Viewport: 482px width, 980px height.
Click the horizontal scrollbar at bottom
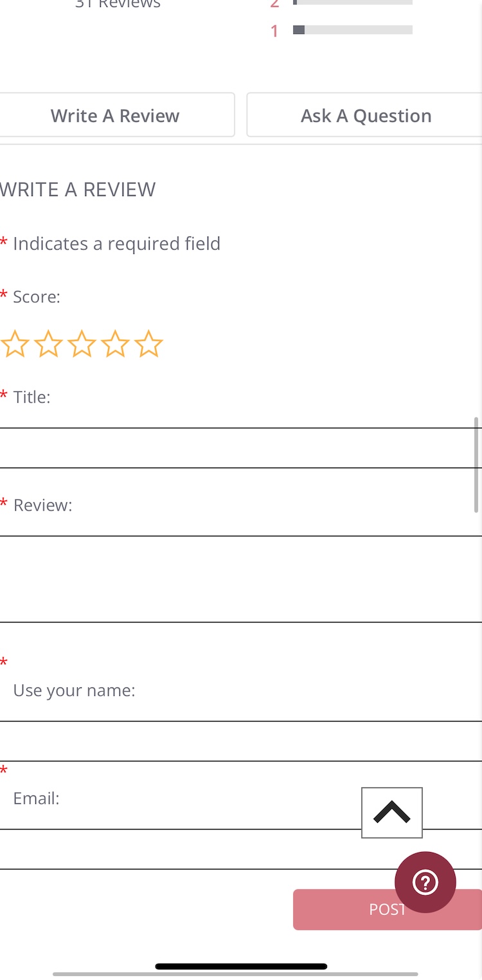pyautogui.click(x=235, y=974)
